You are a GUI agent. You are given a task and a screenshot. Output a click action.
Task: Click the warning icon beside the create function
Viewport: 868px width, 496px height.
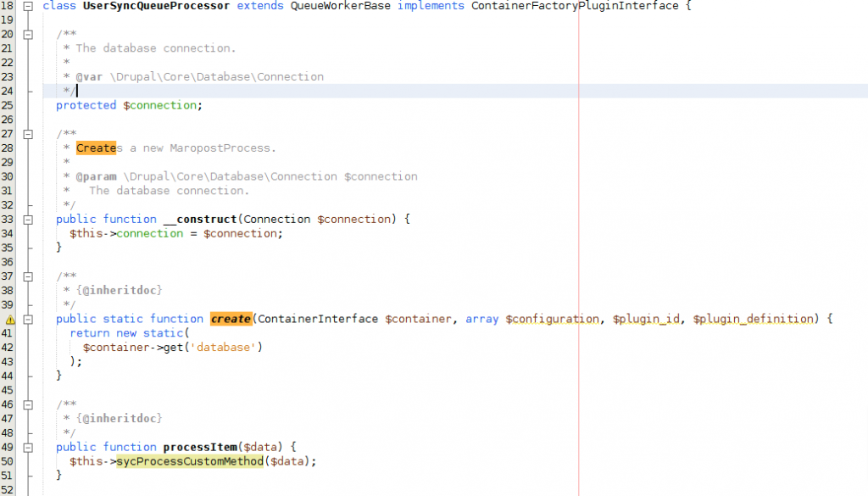tap(11, 320)
